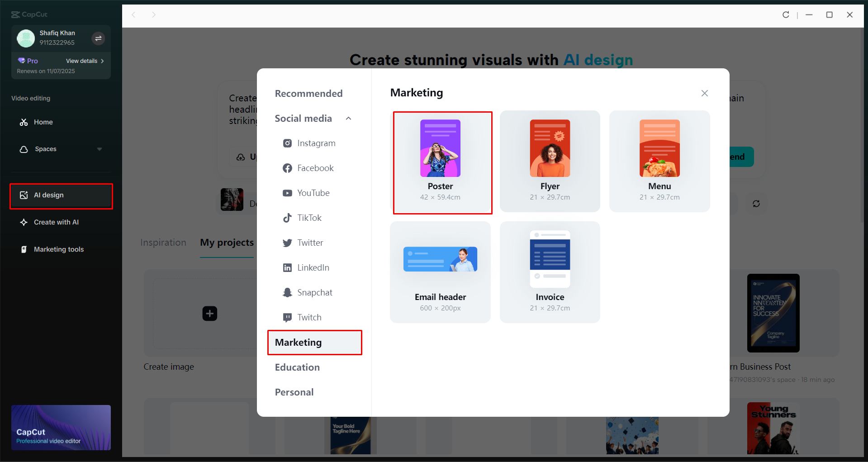The image size is (868, 462).
Task: Open the Personal category
Action: 294,392
